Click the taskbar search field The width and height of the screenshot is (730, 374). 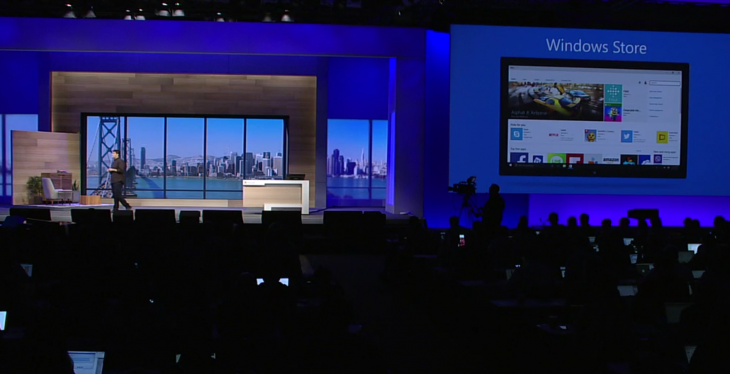[530, 165]
